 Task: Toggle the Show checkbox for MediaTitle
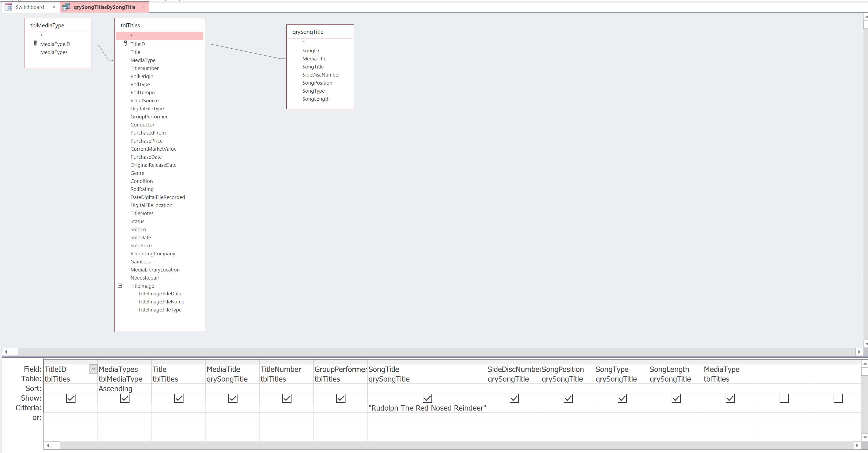pos(232,398)
